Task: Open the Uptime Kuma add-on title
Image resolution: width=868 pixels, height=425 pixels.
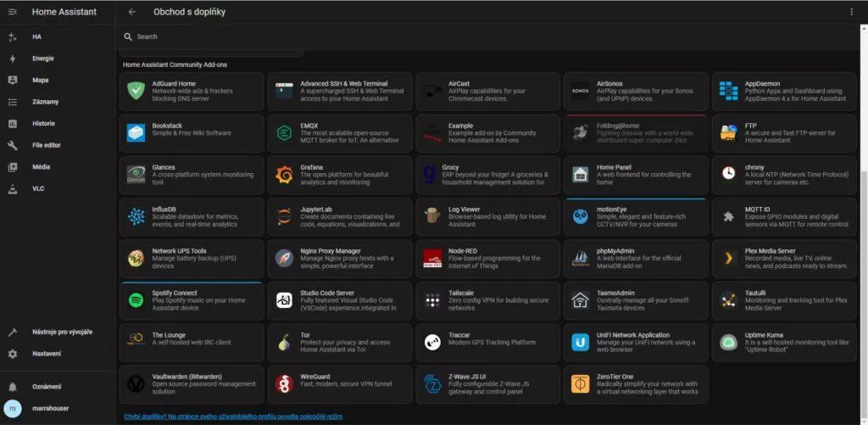Action: [763, 335]
